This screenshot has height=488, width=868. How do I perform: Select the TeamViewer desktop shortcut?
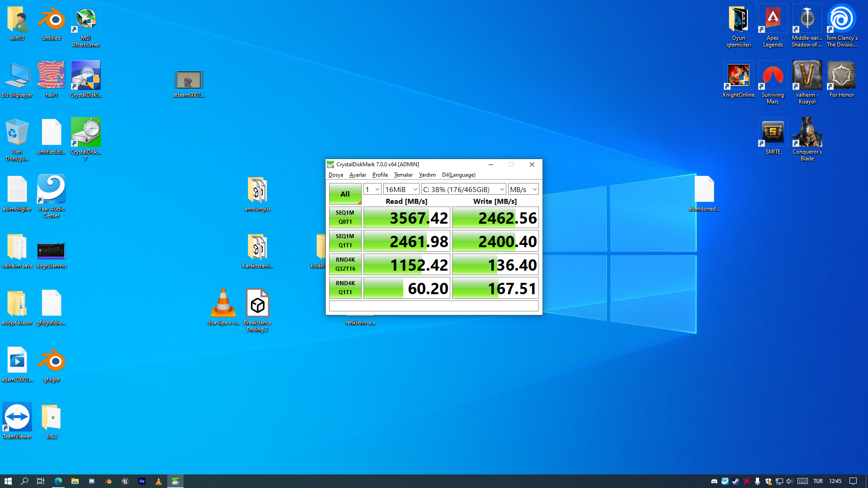(x=17, y=420)
